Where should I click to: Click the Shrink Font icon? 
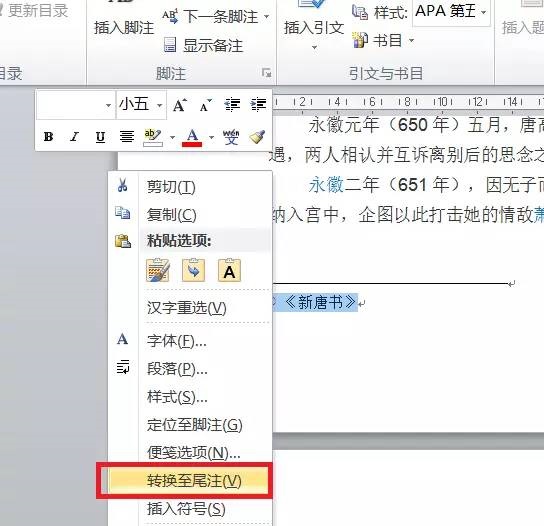pos(206,105)
